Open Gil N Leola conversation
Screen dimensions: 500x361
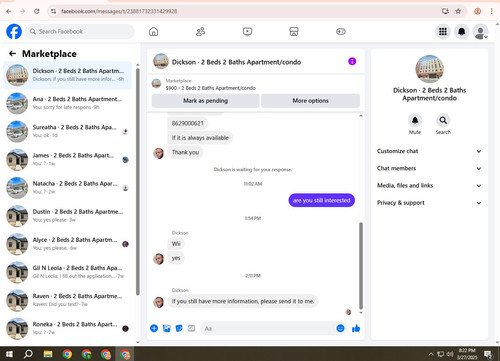click(68, 272)
